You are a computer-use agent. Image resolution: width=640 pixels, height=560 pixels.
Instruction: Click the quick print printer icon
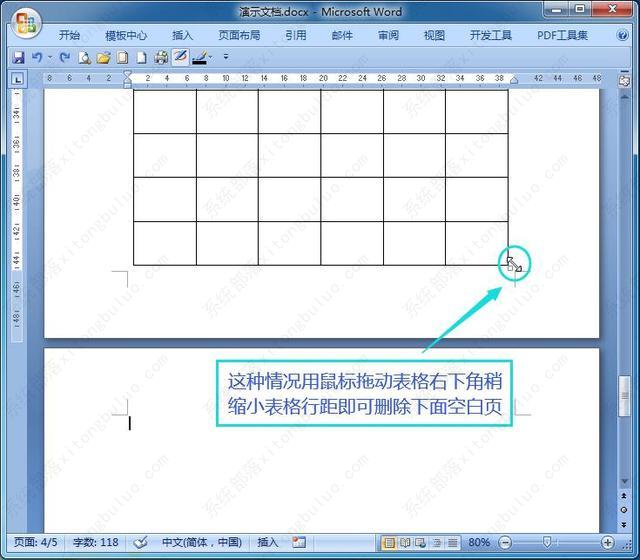click(161, 58)
